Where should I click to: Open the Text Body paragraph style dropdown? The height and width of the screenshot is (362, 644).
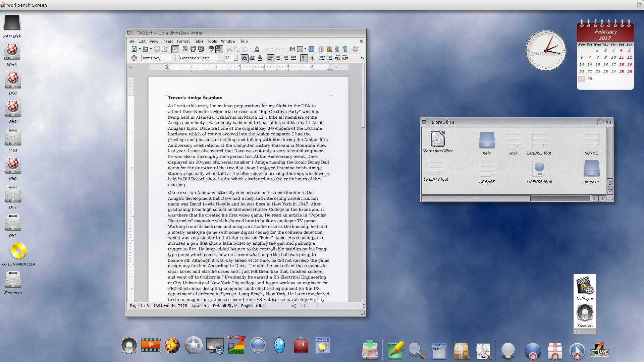tap(173, 58)
